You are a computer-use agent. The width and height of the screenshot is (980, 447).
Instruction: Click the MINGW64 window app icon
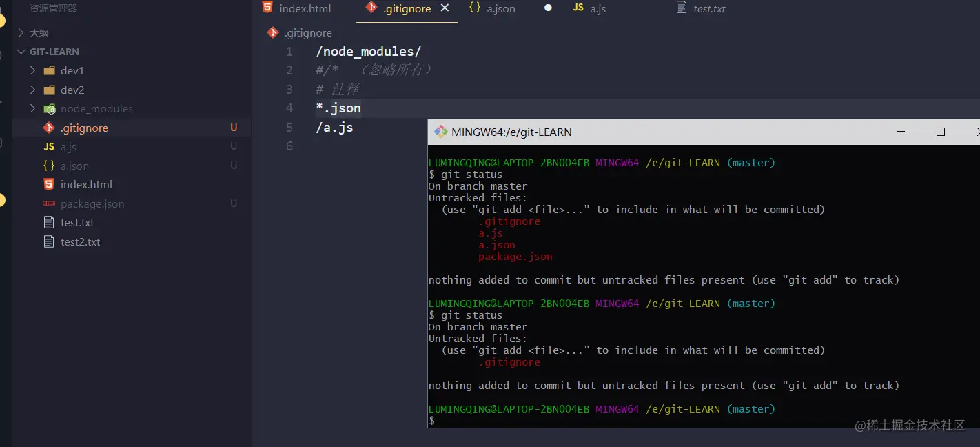point(440,131)
